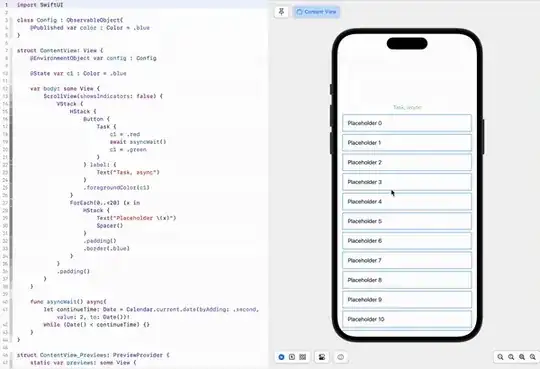Screen dimensions: 540x369
Task: Tap Placeholder 5 row in preview
Action: [x=407, y=221]
